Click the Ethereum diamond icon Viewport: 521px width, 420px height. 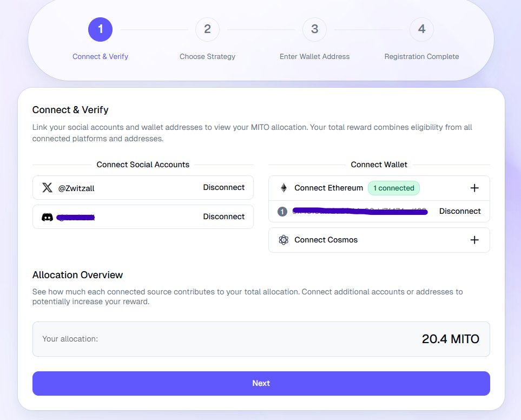click(283, 188)
